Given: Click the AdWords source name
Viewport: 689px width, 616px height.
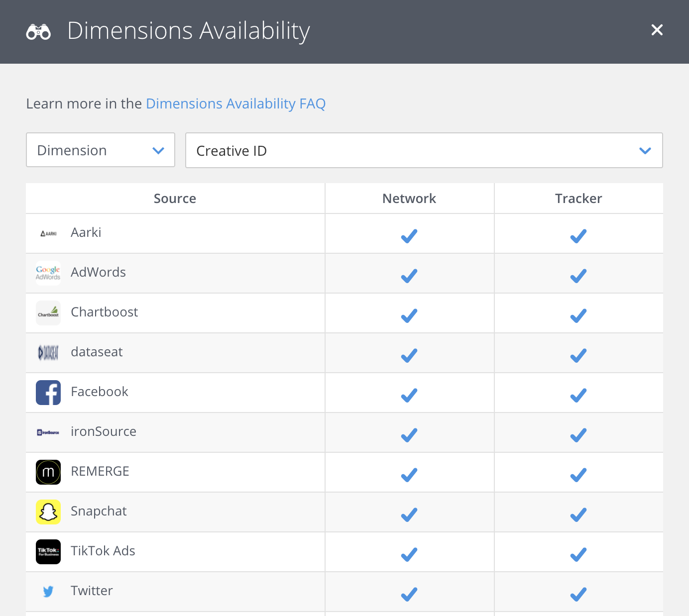Looking at the screenshot, I should 98,272.
